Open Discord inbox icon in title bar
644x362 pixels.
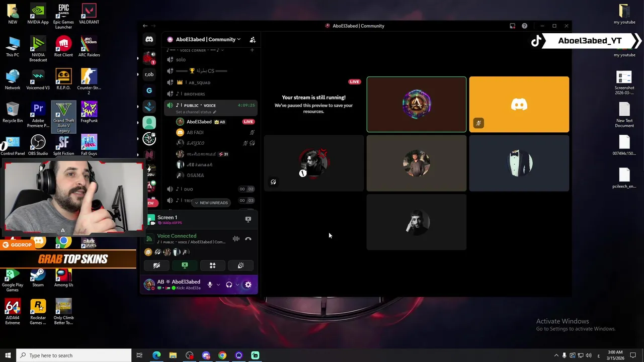point(512,26)
